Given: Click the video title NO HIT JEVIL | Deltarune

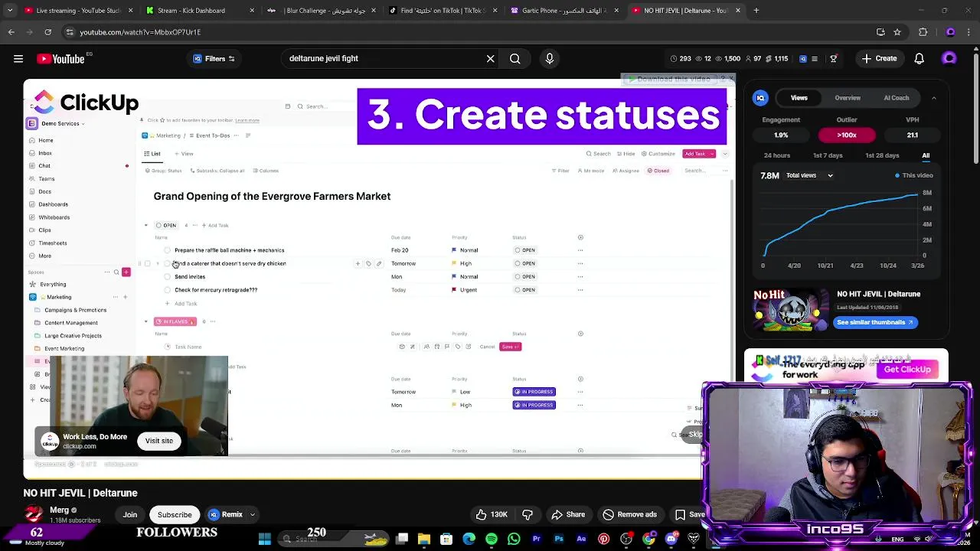Looking at the screenshot, I should click(80, 493).
